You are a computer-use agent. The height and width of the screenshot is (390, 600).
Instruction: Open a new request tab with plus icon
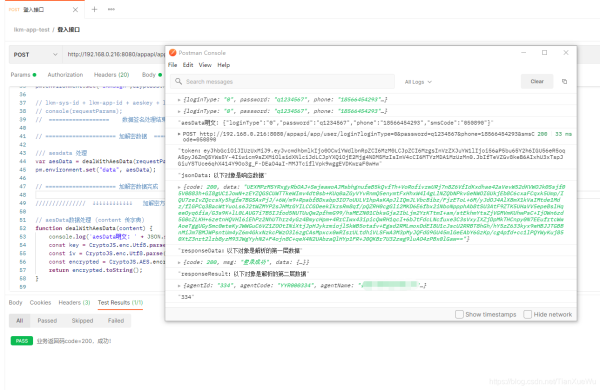(95, 10)
